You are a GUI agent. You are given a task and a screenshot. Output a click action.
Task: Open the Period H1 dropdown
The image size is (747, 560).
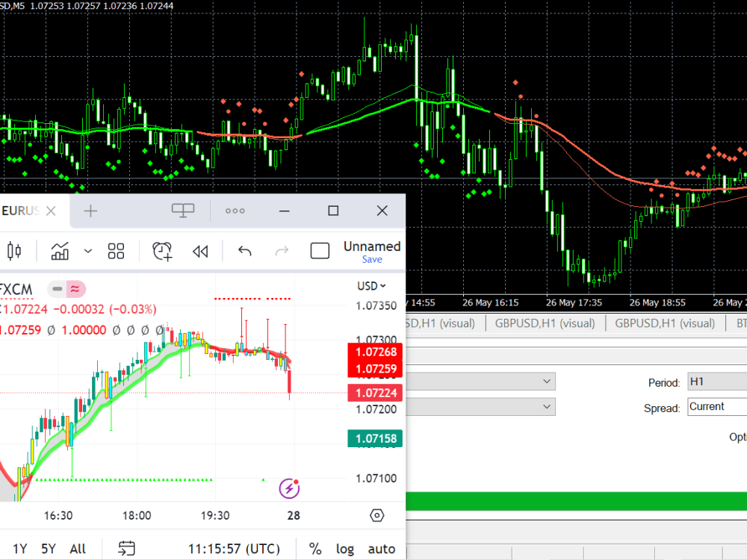tap(716, 382)
